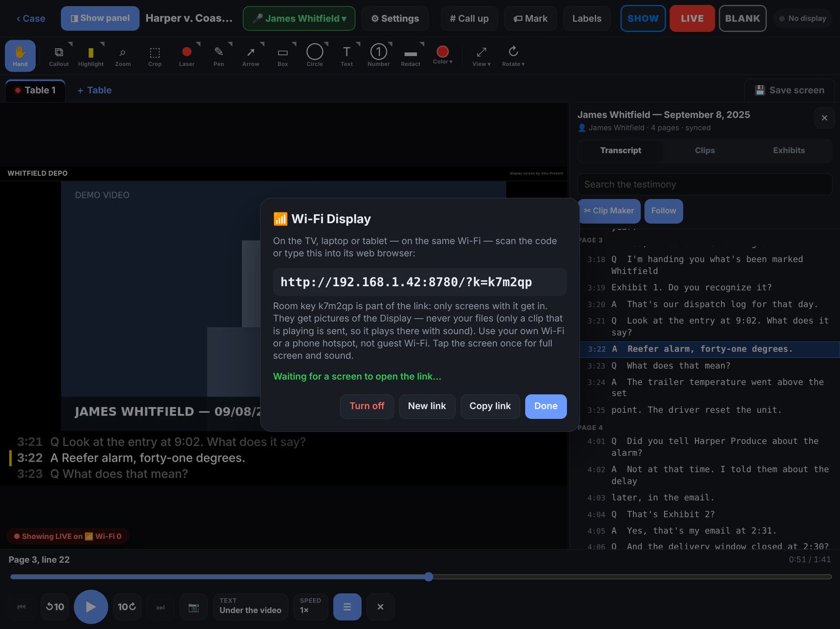Select the Hand tool
Viewport: 840px width, 629px height.
coord(20,56)
